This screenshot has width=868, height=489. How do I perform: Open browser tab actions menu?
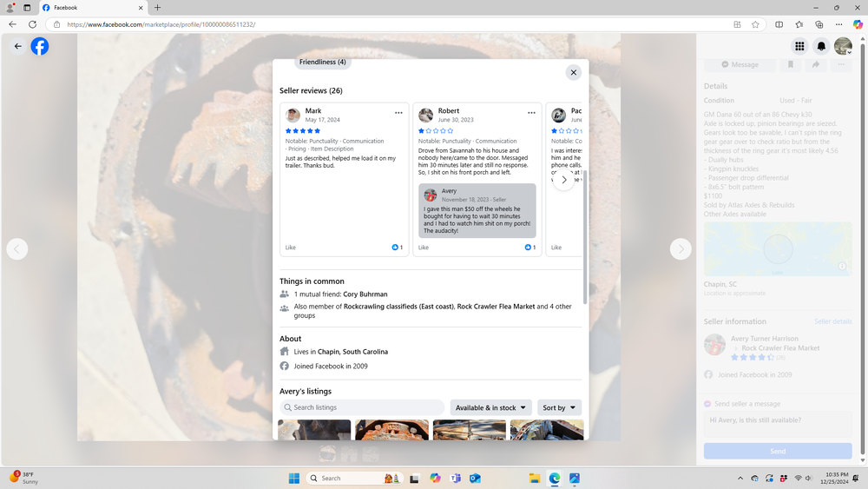[27, 8]
